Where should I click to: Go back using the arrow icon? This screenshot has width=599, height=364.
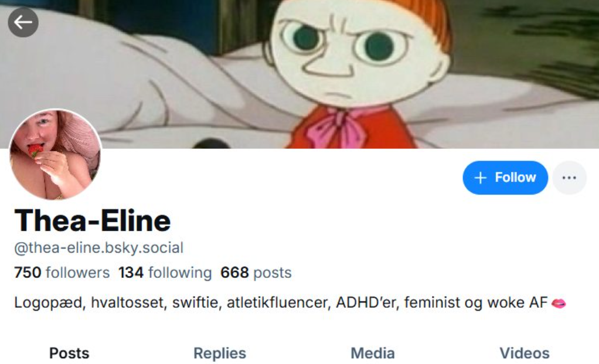tap(23, 22)
